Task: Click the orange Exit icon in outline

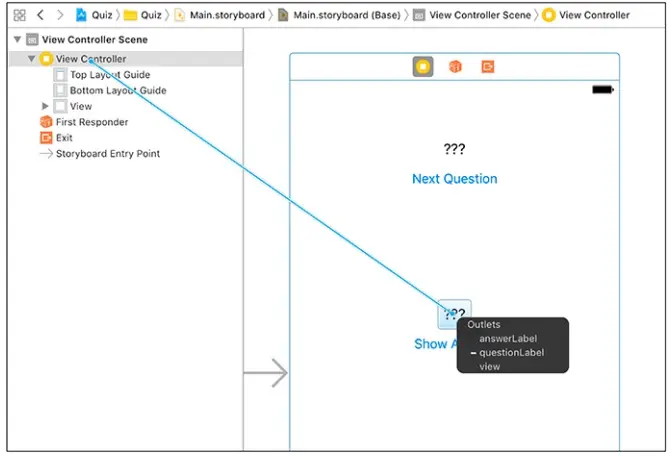Action: (x=46, y=138)
